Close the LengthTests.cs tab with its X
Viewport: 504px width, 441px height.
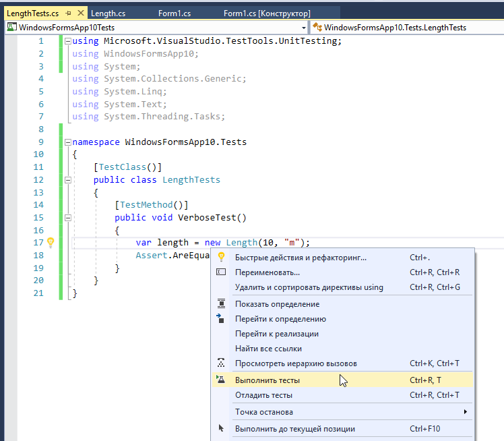(81, 13)
